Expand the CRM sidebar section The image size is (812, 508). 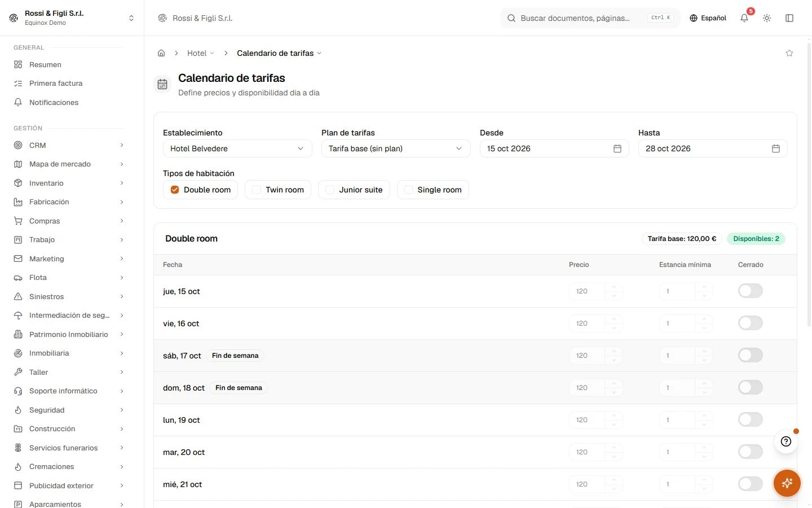(x=69, y=145)
